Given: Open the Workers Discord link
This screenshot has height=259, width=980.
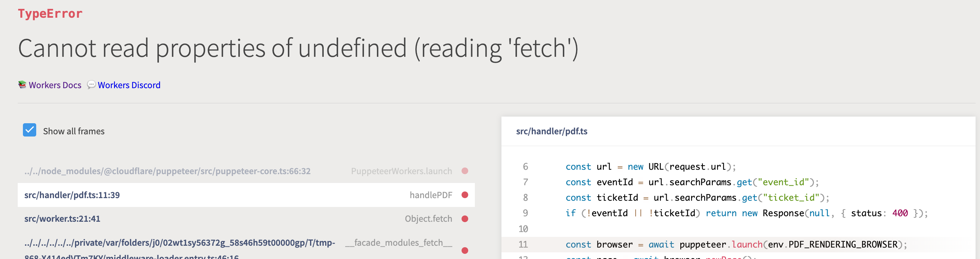Looking at the screenshot, I should click(x=129, y=85).
